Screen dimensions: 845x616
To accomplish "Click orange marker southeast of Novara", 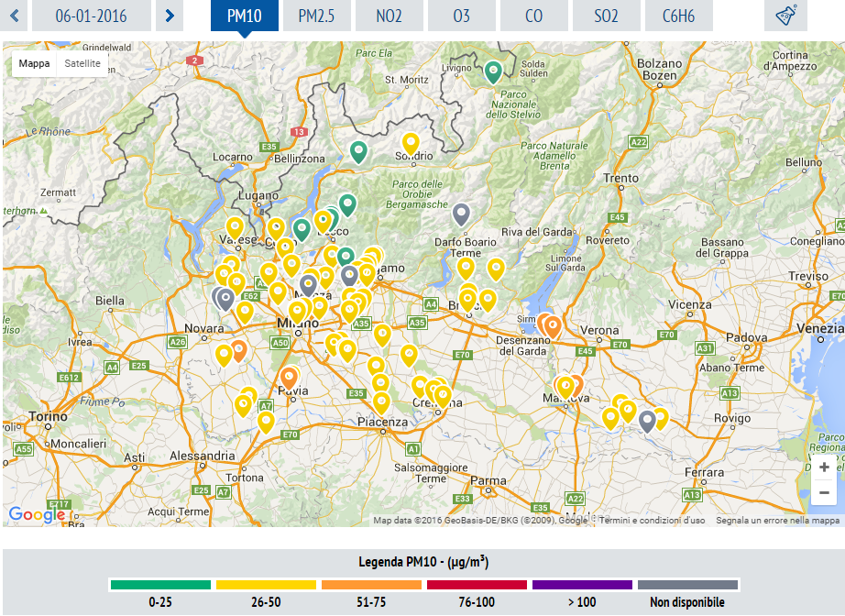I will pos(238,350).
